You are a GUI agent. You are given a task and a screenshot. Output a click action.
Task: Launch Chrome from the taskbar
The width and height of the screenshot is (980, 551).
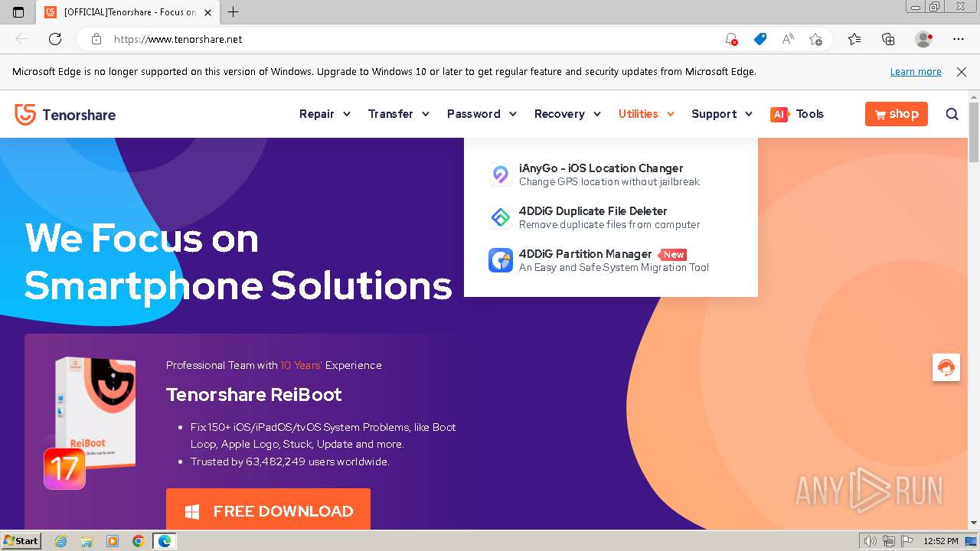(x=139, y=541)
